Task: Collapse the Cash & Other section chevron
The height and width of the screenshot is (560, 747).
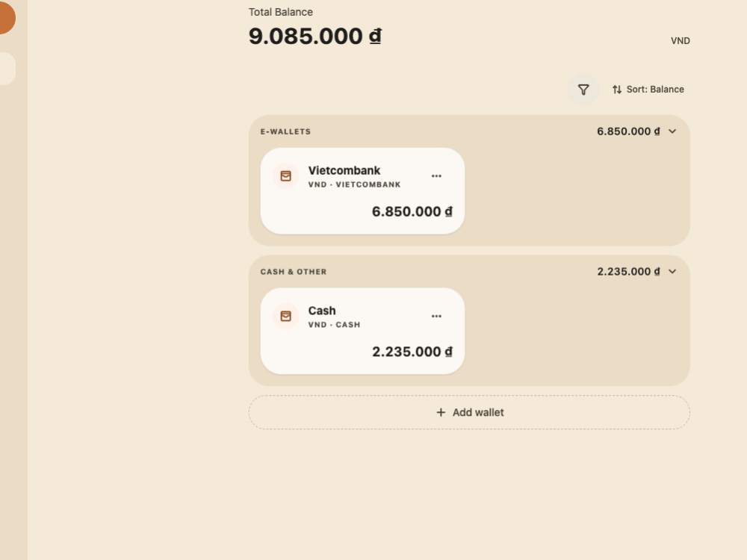Action: point(672,272)
